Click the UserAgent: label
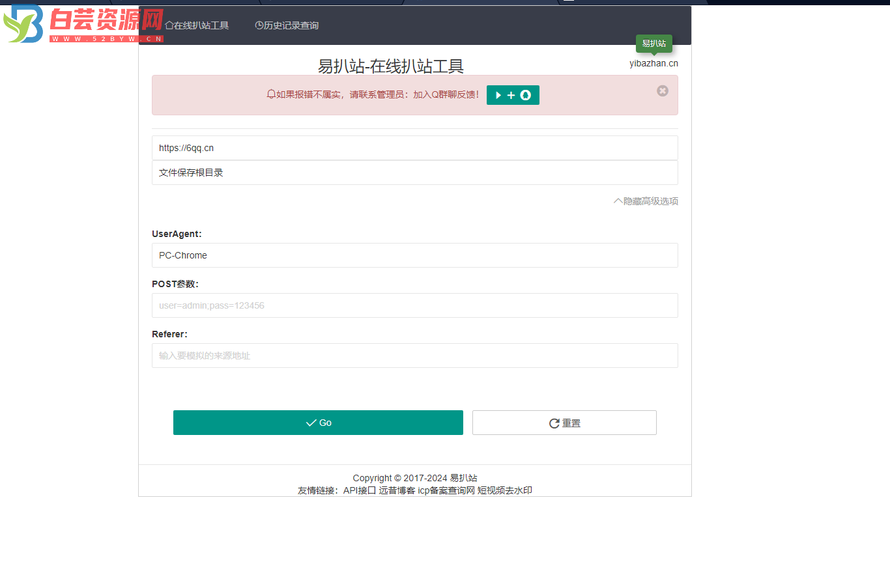The width and height of the screenshot is (890, 588). tap(177, 234)
